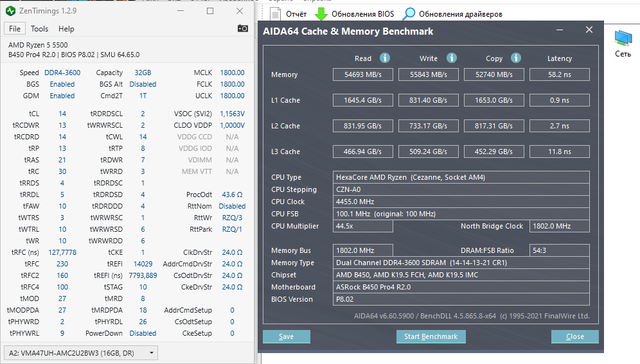Click the DDR4-3600 speed value
The width and height of the screenshot is (640, 364).
(62, 73)
